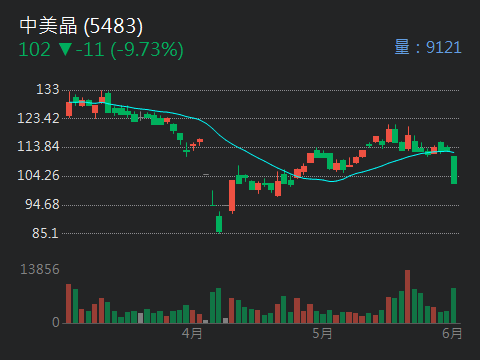Select the 85.1 price axis label
Viewport: 480px width, 360px height.
point(45,233)
